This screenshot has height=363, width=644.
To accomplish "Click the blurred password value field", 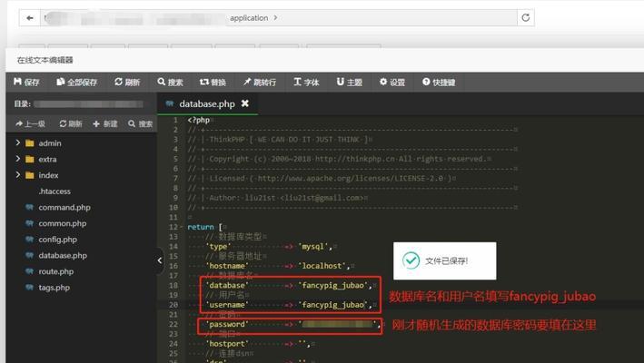I will pyautogui.click(x=338, y=324).
